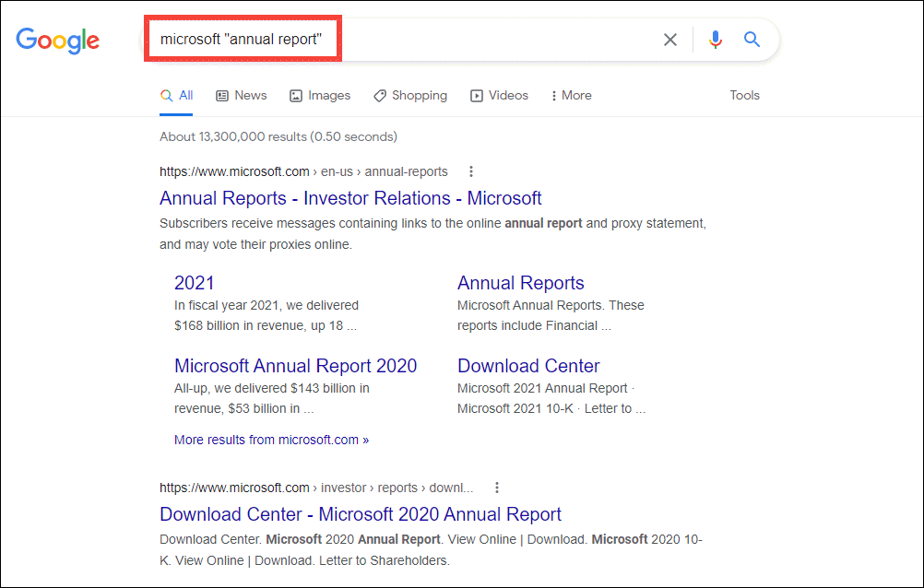This screenshot has width=924, height=588.
Task: Click snippet 'Microsoft 2021 Annual Report · Microsoft 2021 10-K'
Action: pos(551,398)
